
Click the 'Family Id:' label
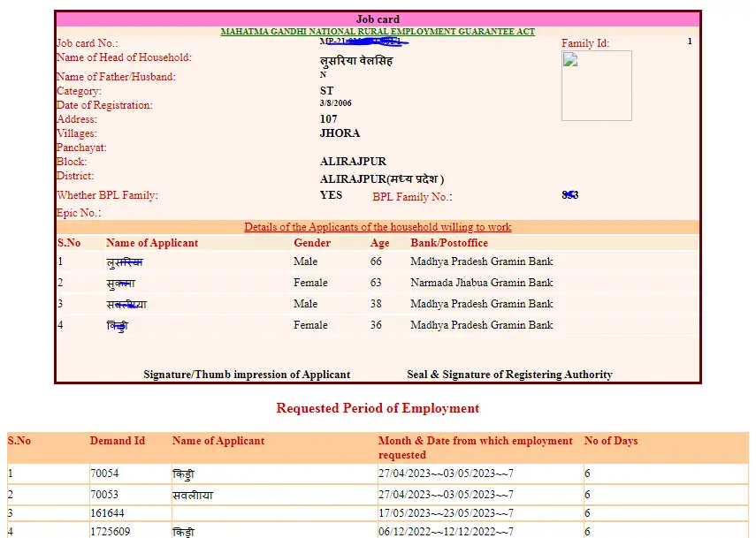click(x=585, y=43)
